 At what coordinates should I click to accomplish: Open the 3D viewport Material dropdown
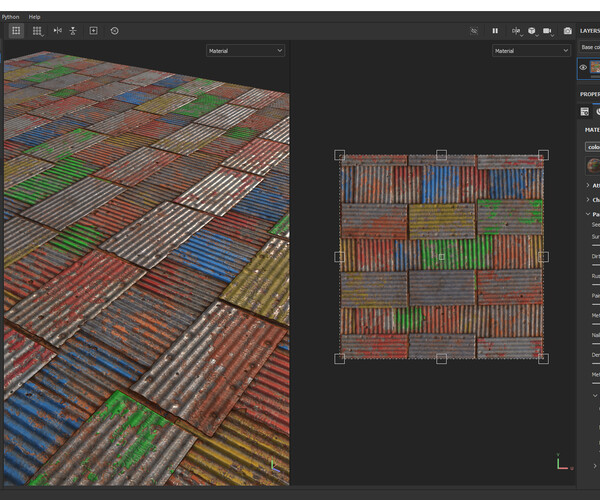245,50
